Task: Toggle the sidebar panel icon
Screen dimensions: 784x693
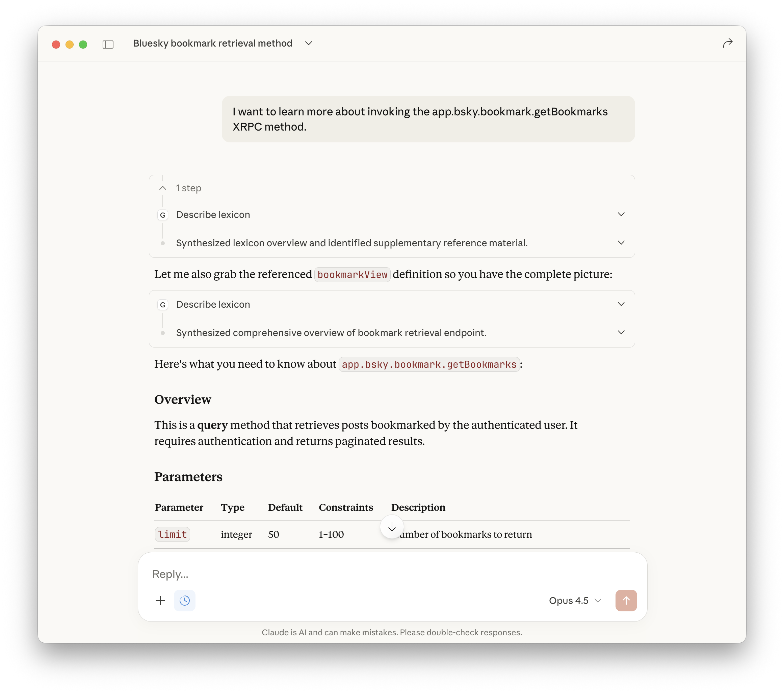Action: pyautogui.click(x=108, y=45)
